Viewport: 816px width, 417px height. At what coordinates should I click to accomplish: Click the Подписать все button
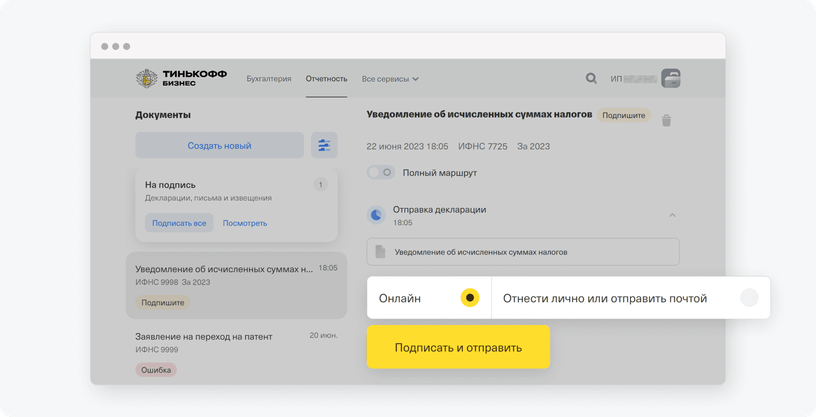click(179, 223)
